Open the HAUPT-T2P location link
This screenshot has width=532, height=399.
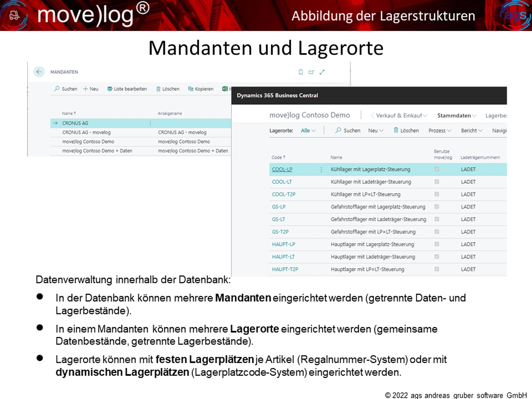tap(285, 269)
